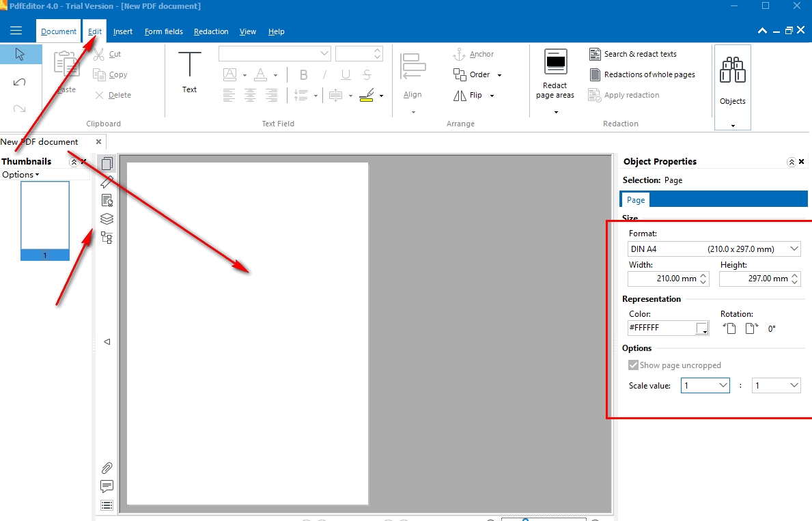Open the Insert ribbon tab

(123, 31)
